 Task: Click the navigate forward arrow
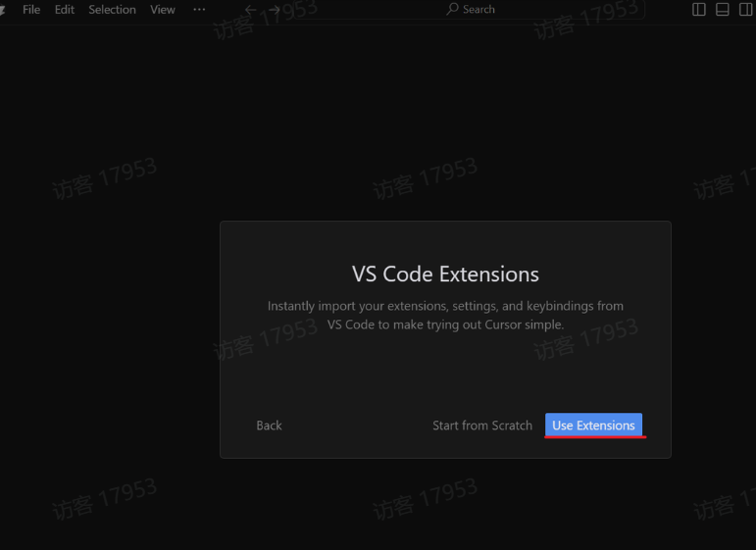275,10
